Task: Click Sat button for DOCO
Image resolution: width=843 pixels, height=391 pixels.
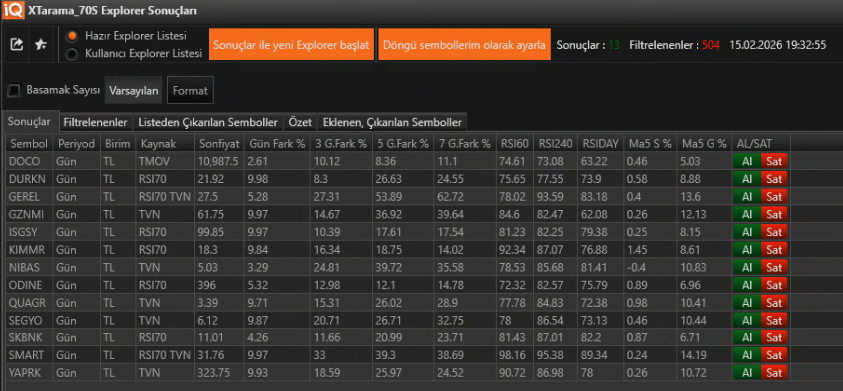Action: (x=774, y=161)
